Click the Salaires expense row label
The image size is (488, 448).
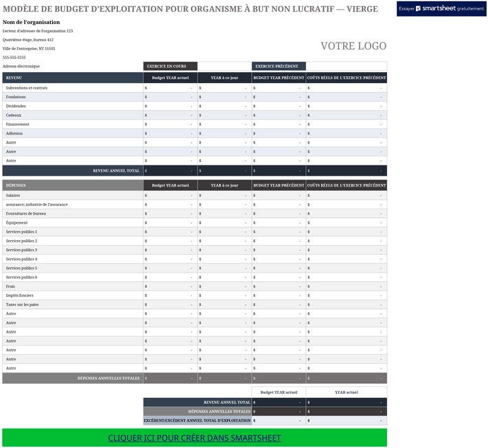pos(13,196)
